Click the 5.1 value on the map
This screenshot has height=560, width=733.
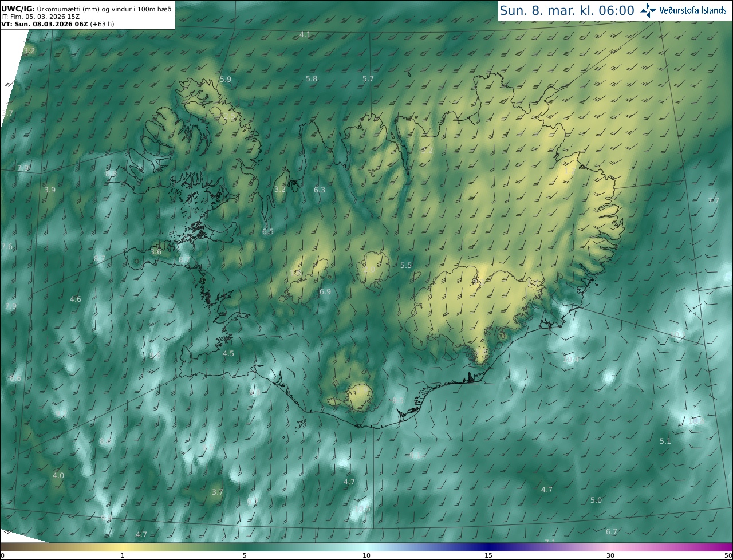(665, 441)
